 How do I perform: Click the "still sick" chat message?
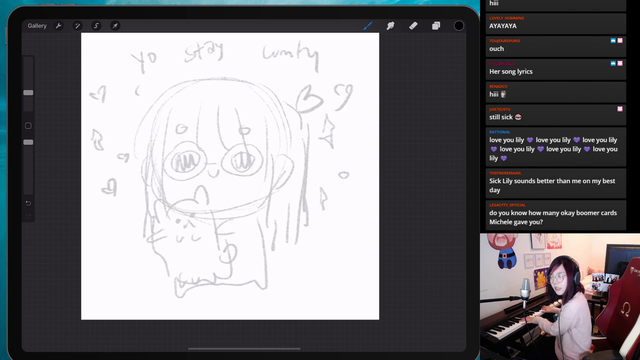pos(556,114)
